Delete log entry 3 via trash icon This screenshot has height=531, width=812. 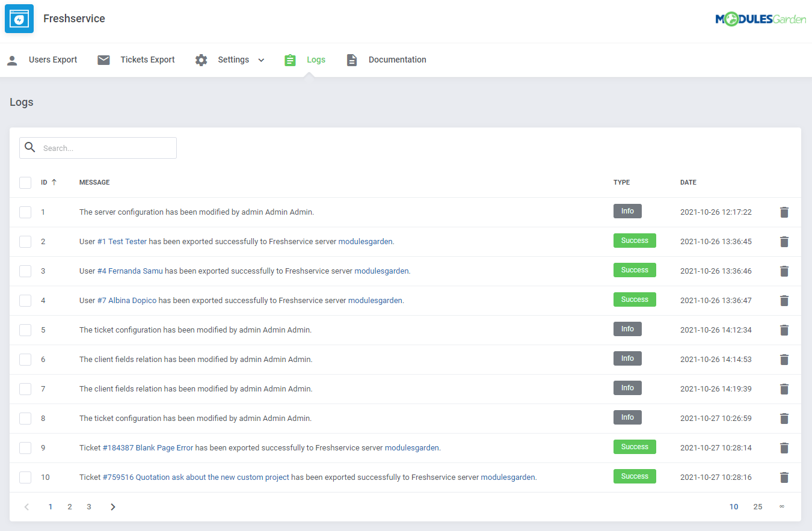click(x=784, y=271)
